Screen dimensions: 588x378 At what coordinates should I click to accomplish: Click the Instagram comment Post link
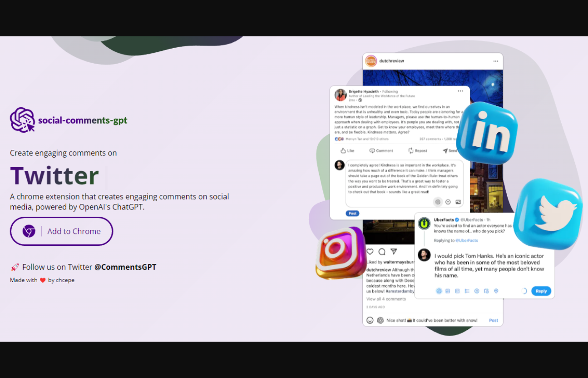click(x=493, y=320)
